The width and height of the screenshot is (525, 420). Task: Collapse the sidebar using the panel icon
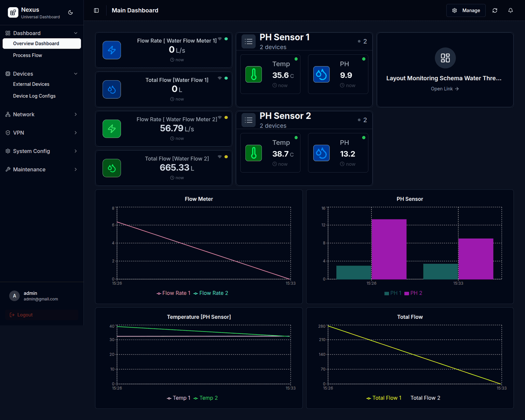96,11
